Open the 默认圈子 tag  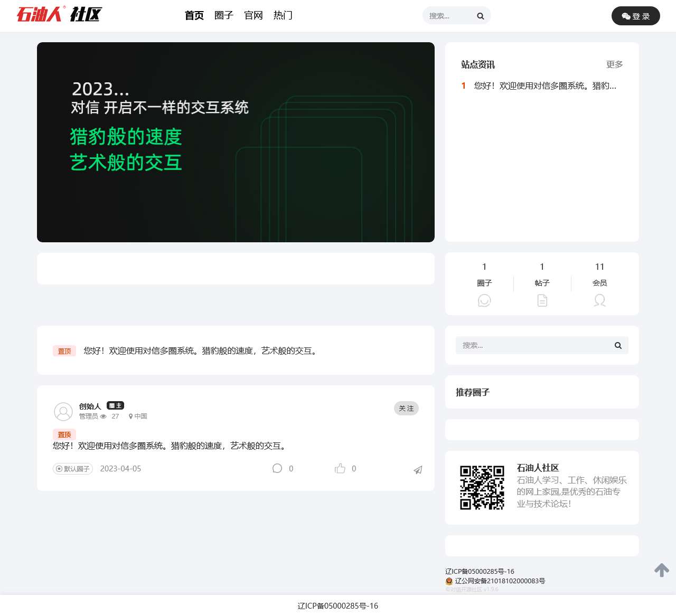pos(73,469)
